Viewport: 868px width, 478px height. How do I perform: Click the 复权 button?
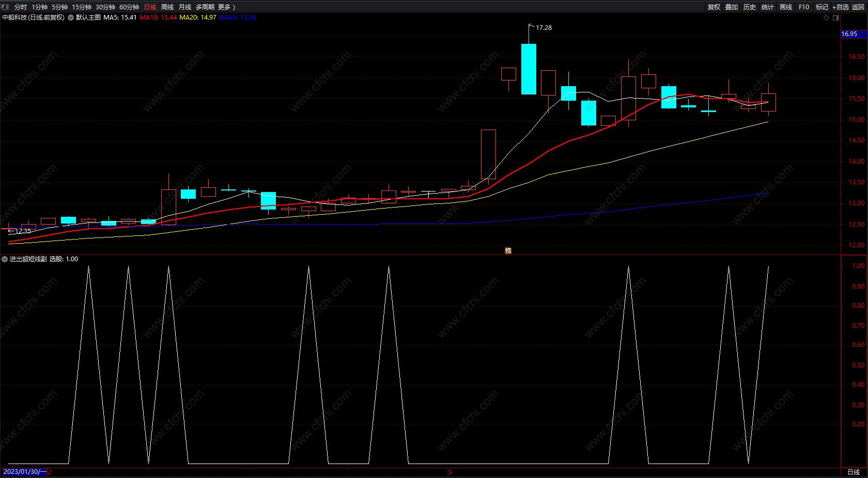coord(714,7)
